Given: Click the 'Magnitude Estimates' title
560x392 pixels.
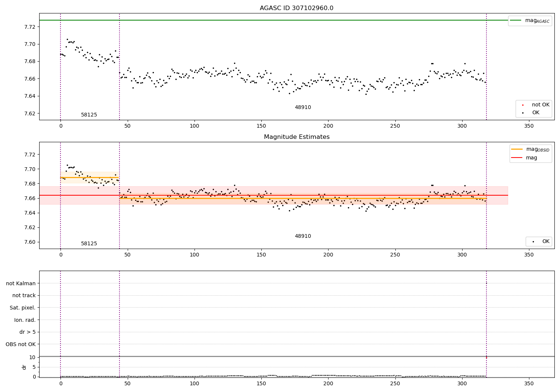Looking at the screenshot, I should coord(296,137).
